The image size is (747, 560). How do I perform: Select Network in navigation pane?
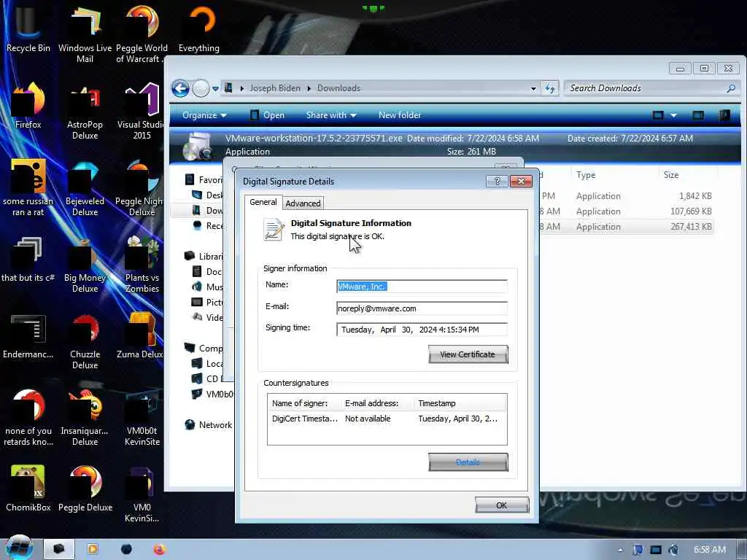[209, 425]
